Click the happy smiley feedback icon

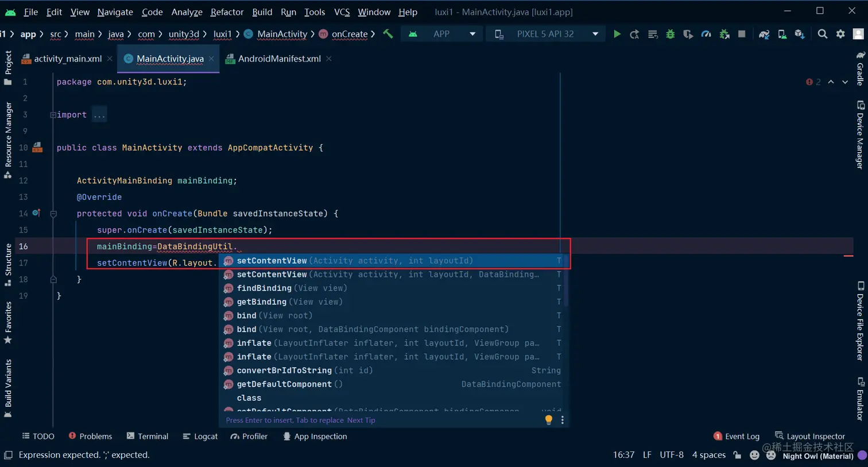tap(754, 455)
